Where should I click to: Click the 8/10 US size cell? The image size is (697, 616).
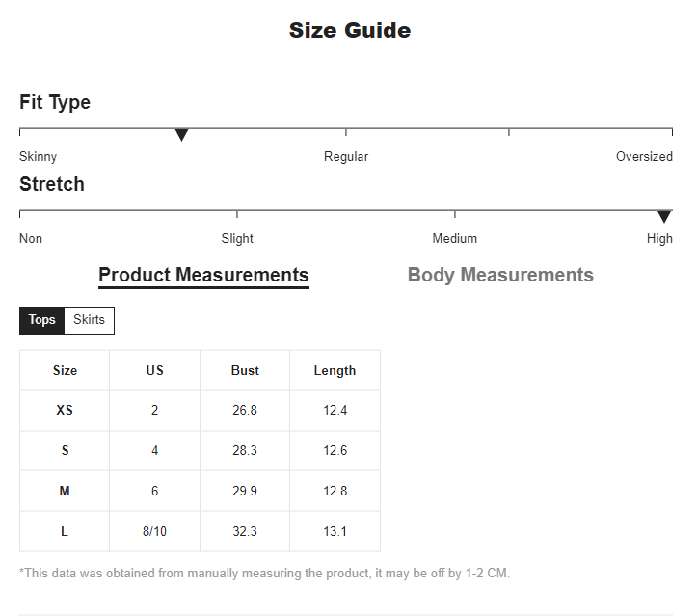click(154, 531)
